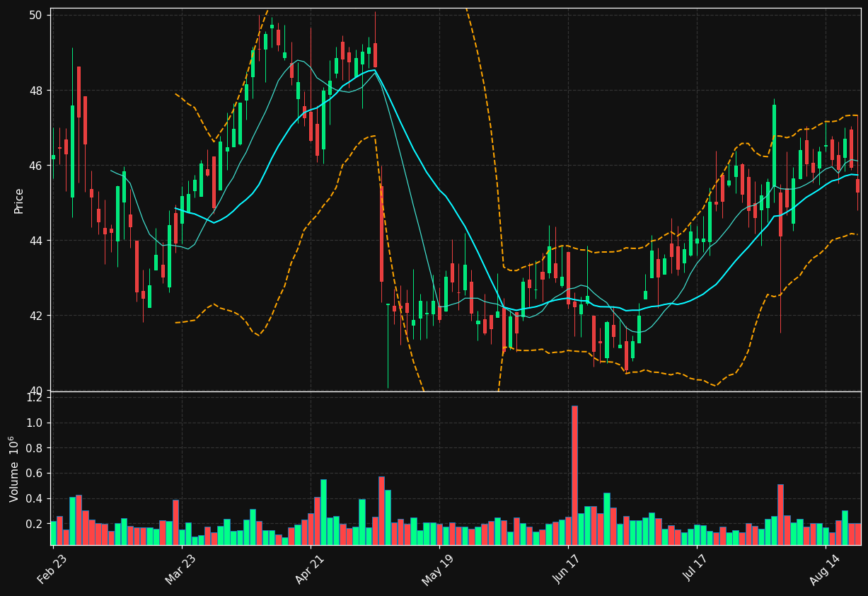Click the Volume 10^6 axis title

[x=14, y=469]
